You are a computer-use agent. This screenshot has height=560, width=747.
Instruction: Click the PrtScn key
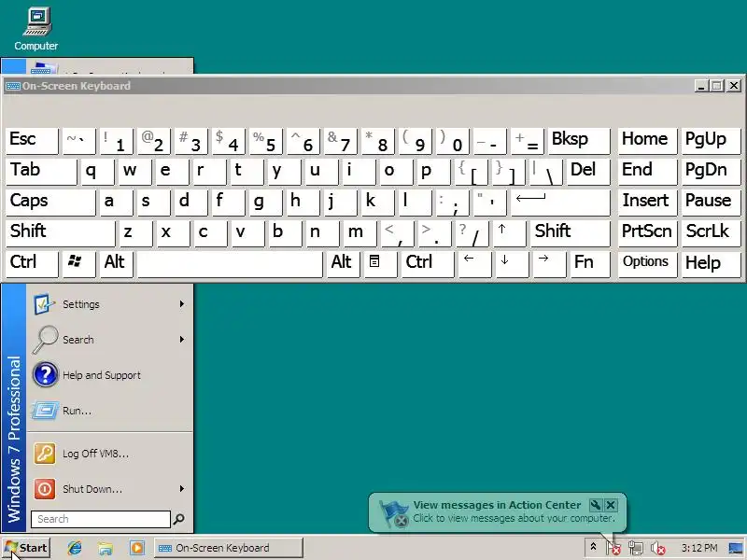pyautogui.click(x=647, y=232)
